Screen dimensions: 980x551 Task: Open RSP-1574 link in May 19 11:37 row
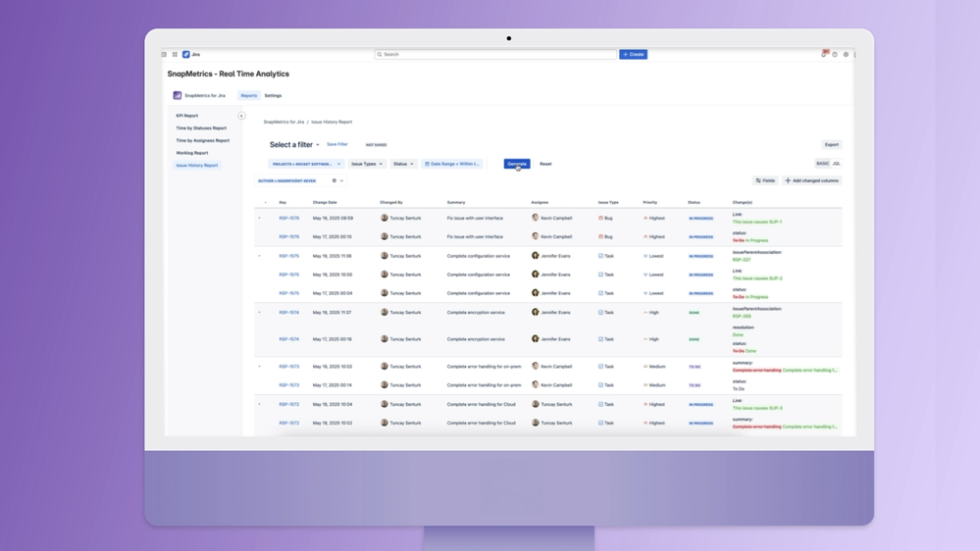click(x=288, y=313)
